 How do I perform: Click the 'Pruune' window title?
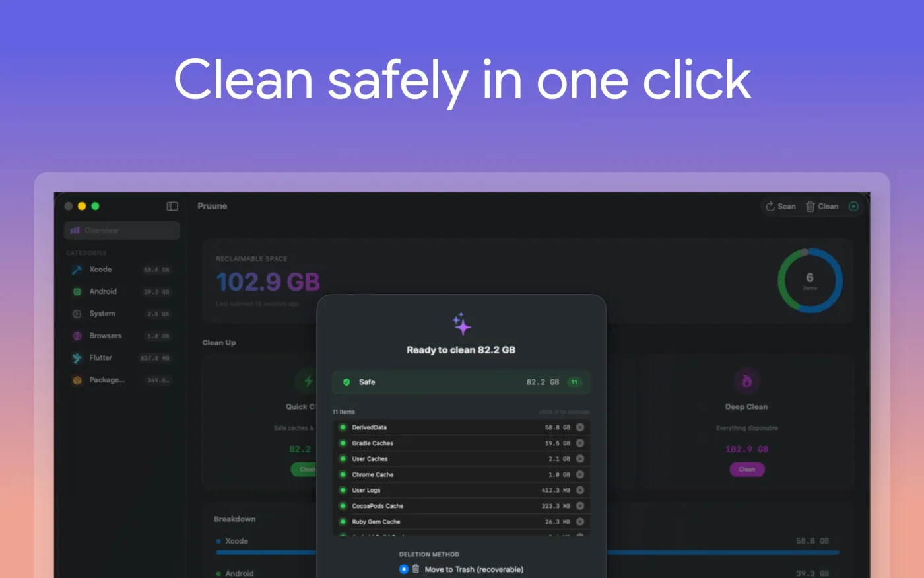coord(213,206)
